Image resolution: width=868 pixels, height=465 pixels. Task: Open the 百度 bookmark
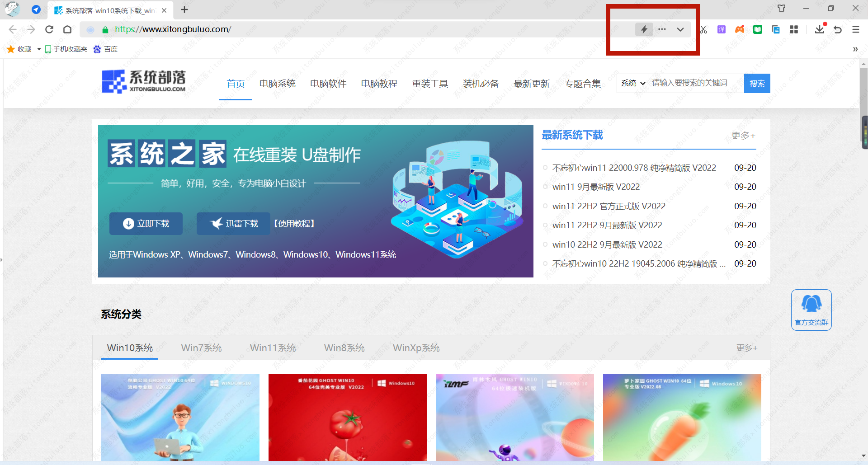105,49
